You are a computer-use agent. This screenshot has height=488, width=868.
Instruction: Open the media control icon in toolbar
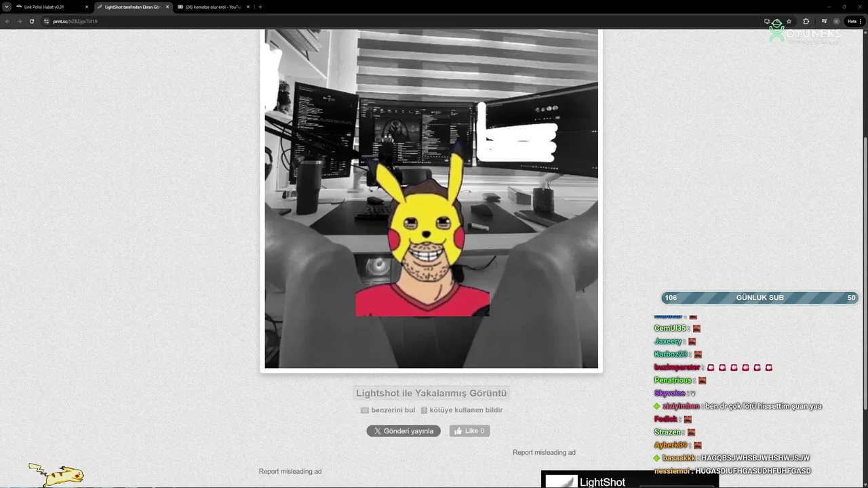(x=824, y=21)
